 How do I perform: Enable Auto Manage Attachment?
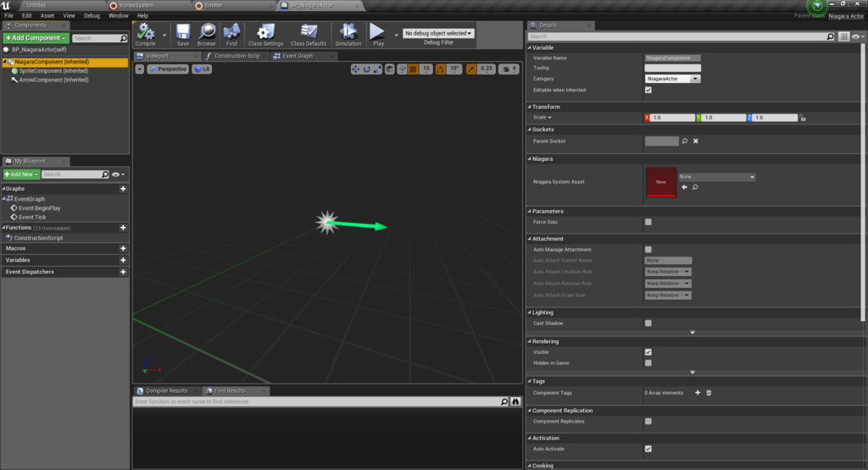pos(648,250)
